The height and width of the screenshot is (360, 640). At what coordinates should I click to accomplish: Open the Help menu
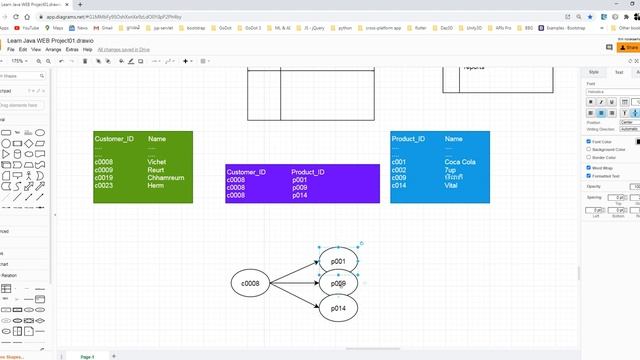(x=87, y=49)
